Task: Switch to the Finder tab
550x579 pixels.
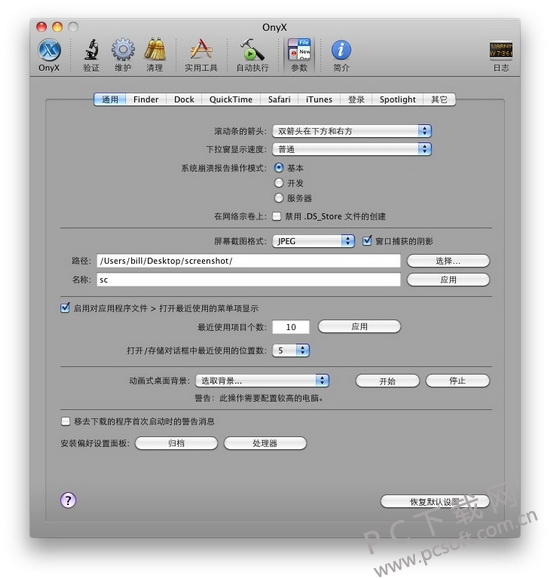Action: [146, 99]
